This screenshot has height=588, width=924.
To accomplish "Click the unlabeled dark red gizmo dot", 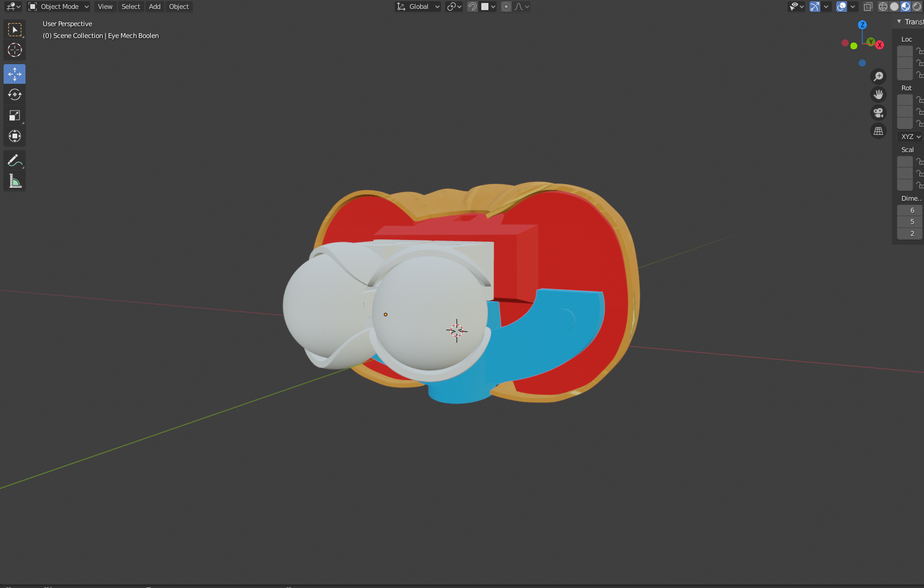I will pyautogui.click(x=845, y=43).
